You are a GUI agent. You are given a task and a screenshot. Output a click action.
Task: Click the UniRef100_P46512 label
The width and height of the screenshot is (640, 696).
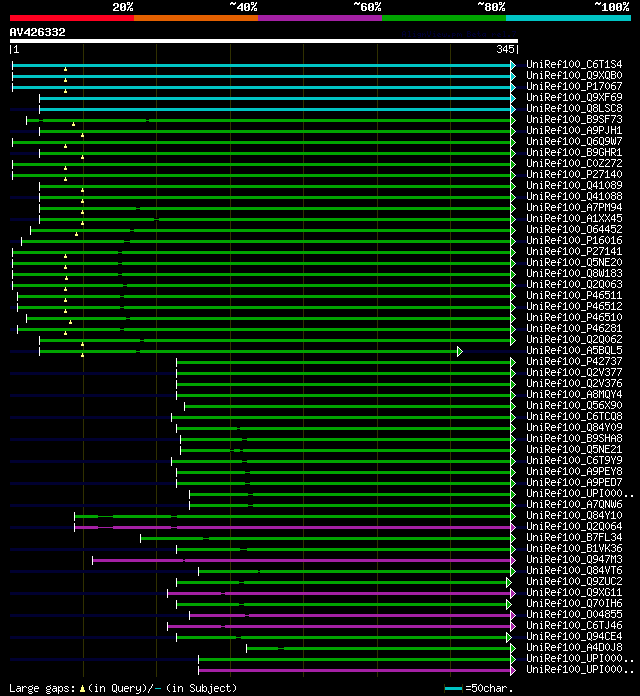pyautogui.click(x=574, y=306)
